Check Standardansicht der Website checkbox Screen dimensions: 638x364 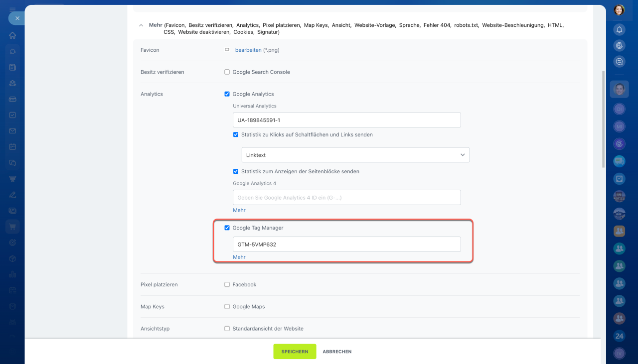(227, 329)
